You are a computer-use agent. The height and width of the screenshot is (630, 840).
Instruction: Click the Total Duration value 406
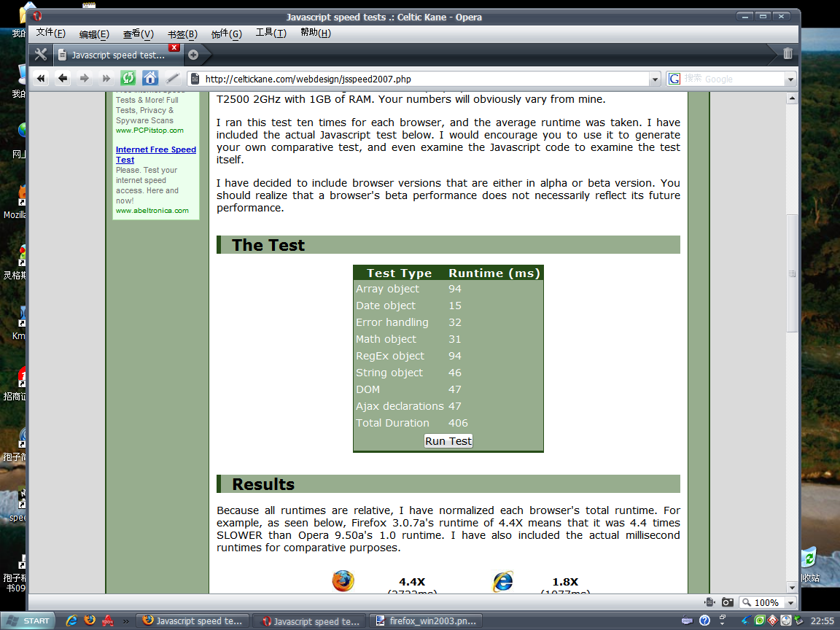(x=458, y=423)
